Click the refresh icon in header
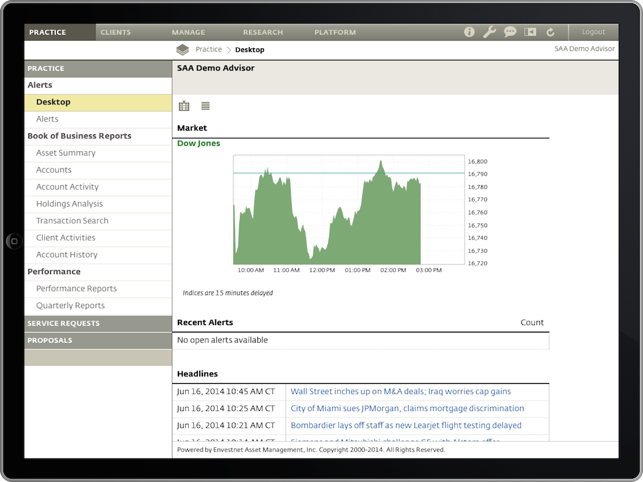This screenshot has height=482, width=643. [550, 32]
